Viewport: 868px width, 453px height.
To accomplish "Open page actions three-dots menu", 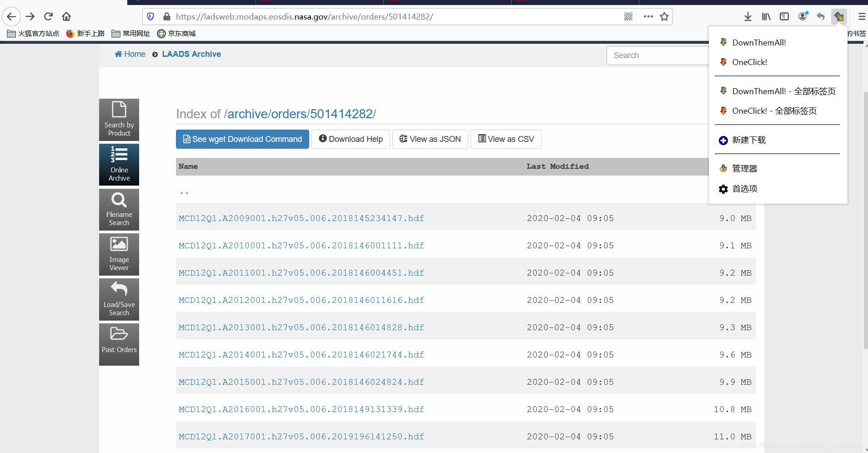I will (x=648, y=17).
